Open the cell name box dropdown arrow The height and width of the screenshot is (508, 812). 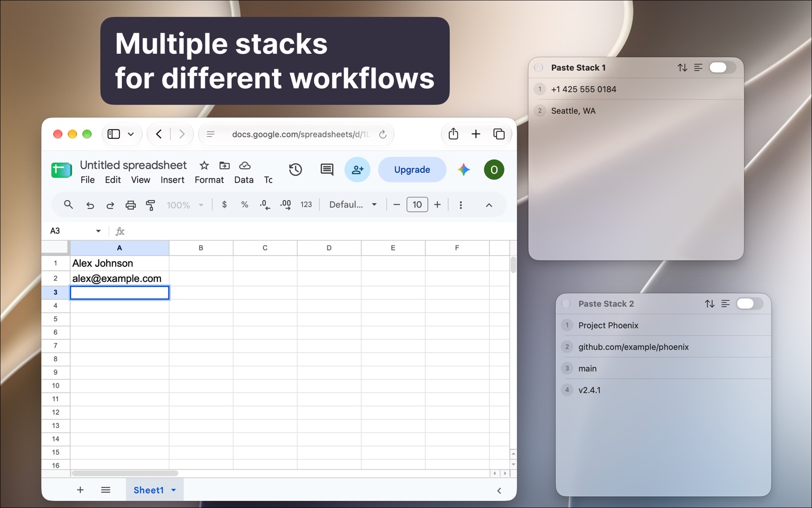pos(98,231)
